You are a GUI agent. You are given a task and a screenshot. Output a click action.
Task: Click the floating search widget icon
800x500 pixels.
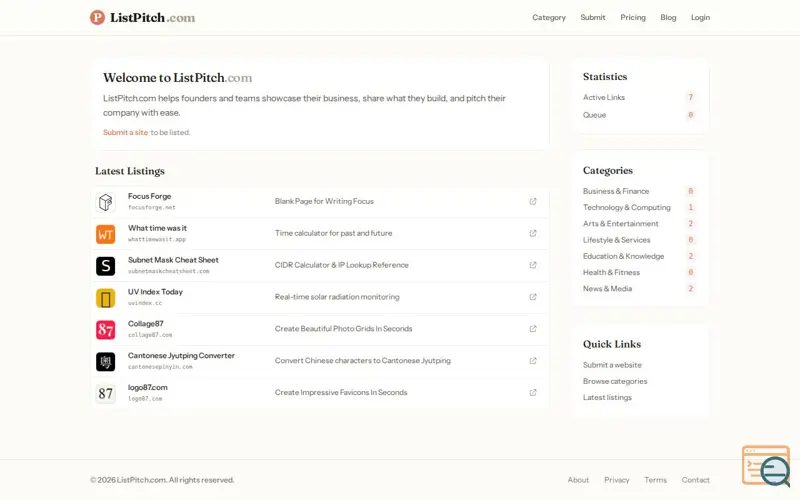pos(766,466)
